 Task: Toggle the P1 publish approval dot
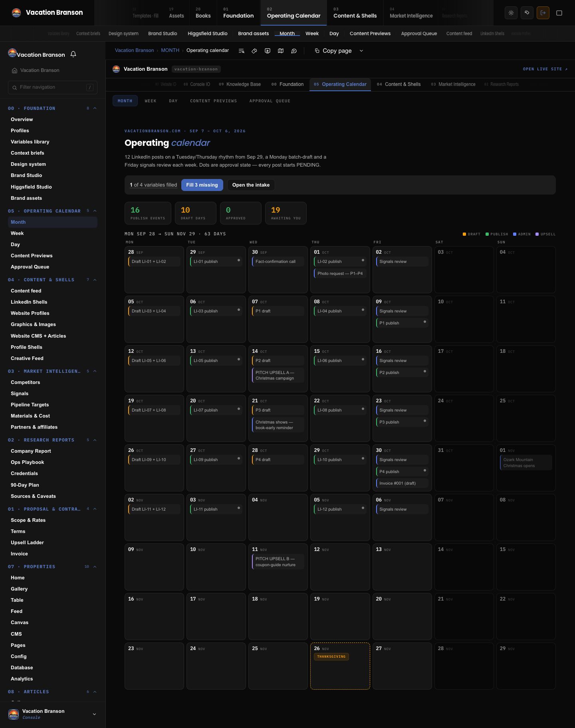point(424,322)
